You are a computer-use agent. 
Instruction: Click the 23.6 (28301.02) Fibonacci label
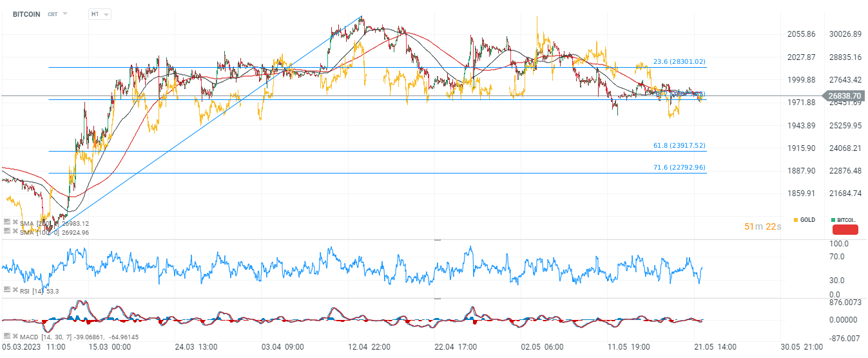(x=679, y=62)
